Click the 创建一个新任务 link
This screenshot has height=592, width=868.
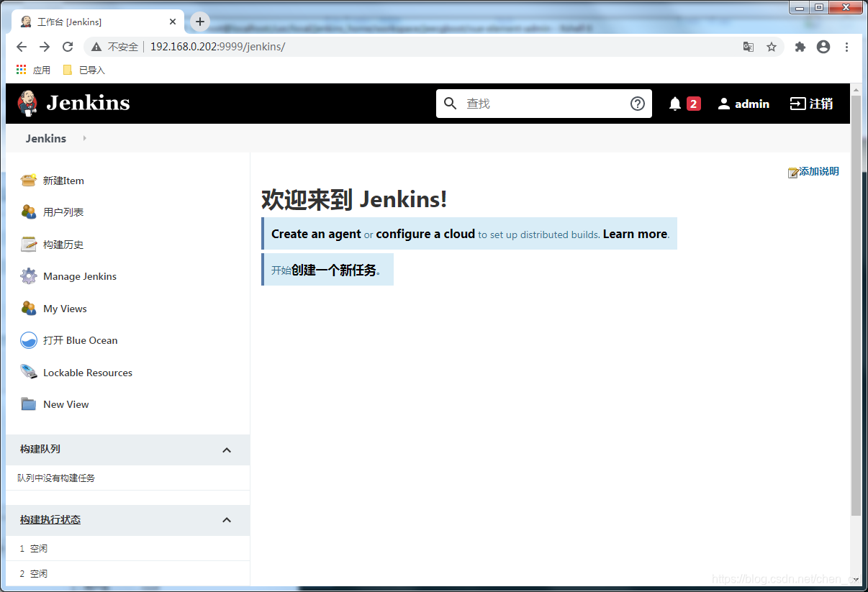click(334, 270)
